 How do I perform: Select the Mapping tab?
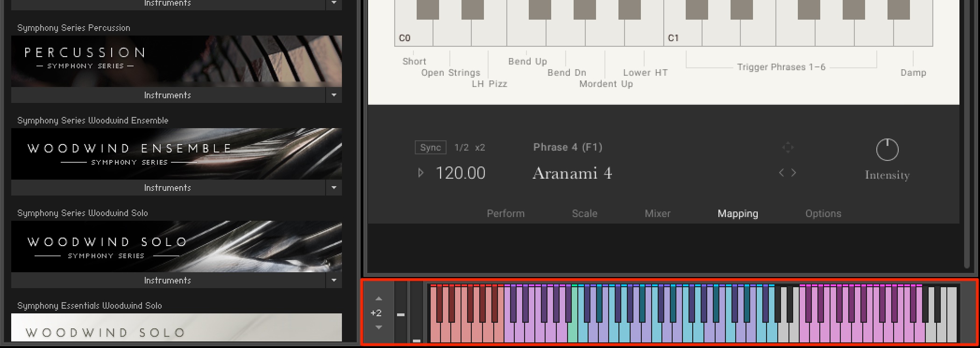click(x=738, y=214)
